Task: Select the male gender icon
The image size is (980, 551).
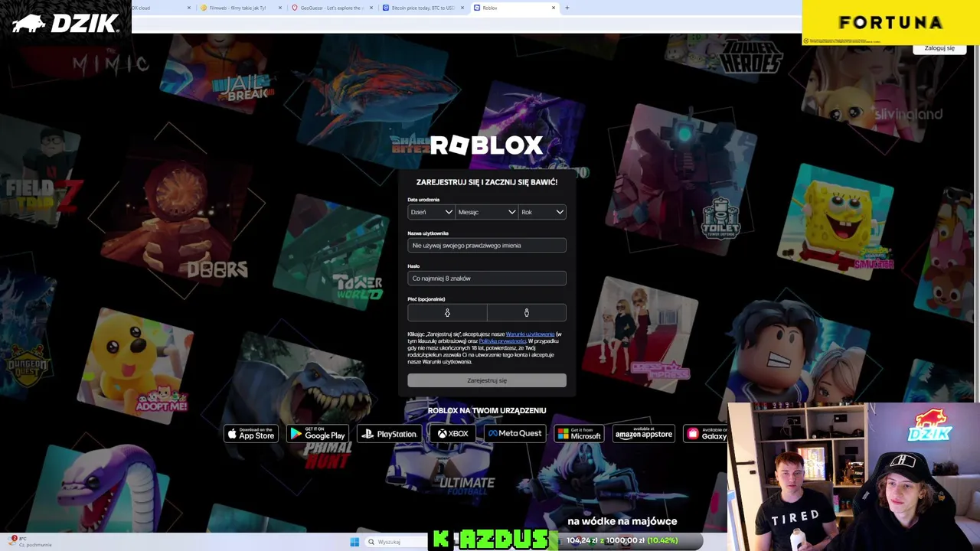Action: click(x=527, y=312)
